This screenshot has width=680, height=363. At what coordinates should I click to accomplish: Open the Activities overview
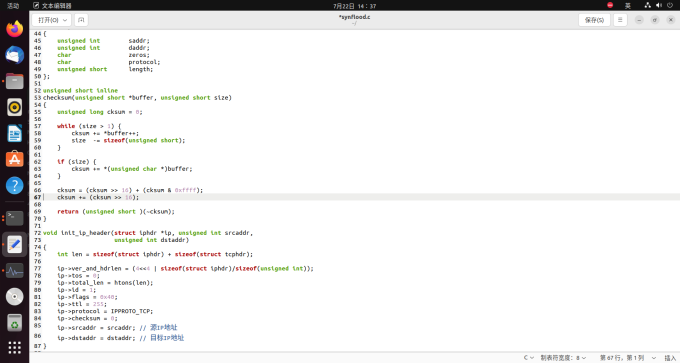[13, 6]
